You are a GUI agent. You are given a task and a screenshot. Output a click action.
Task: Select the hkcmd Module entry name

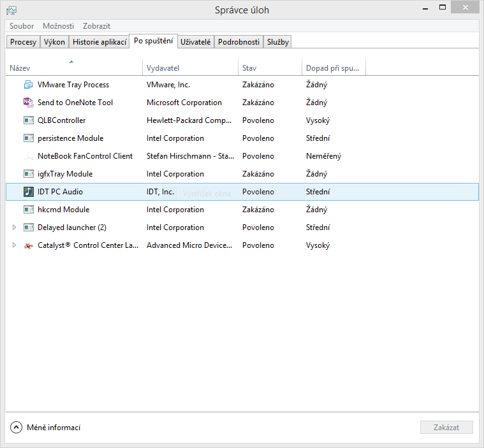(x=64, y=210)
